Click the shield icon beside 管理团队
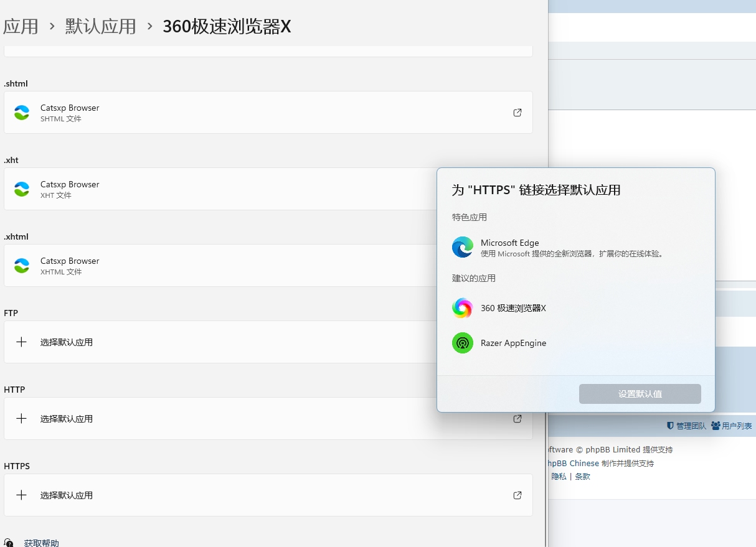756x547 pixels. 670,426
